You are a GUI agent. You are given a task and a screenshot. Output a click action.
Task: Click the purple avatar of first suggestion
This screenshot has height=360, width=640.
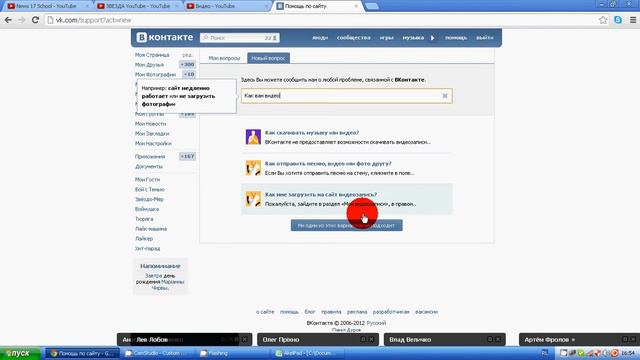point(253,137)
